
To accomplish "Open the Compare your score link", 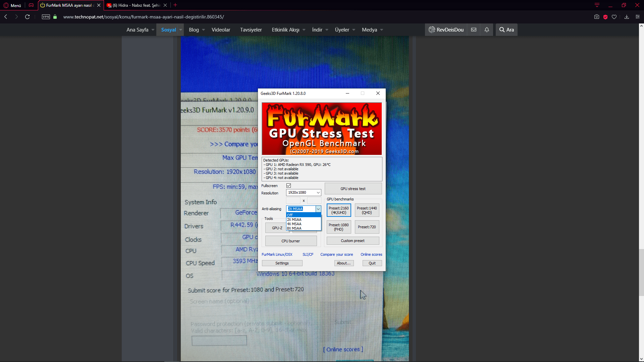I will click(x=336, y=254).
